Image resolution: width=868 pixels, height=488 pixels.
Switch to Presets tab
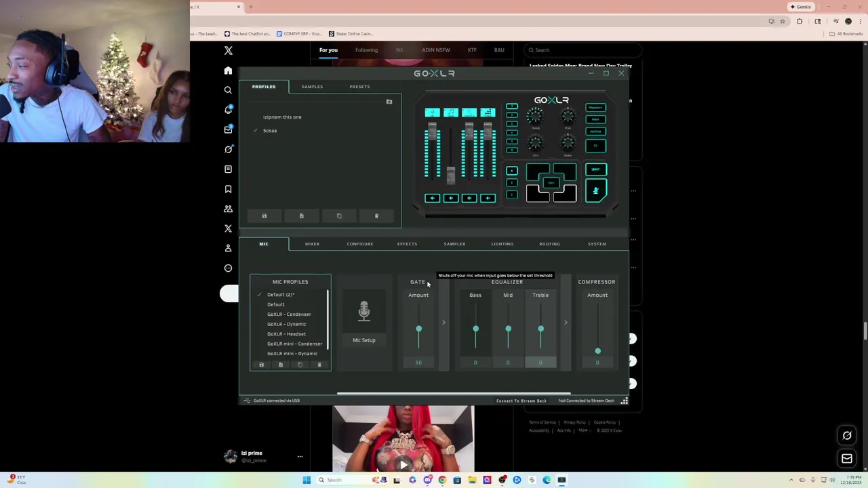(x=359, y=87)
